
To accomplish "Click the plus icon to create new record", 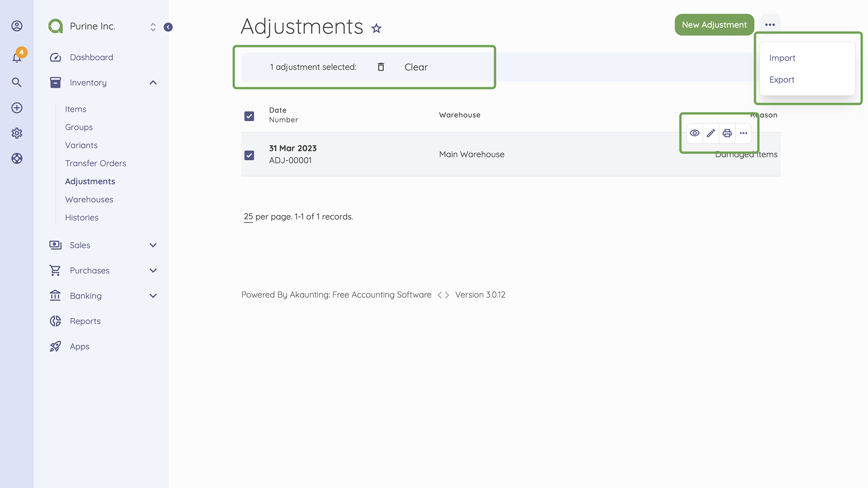I will (17, 108).
